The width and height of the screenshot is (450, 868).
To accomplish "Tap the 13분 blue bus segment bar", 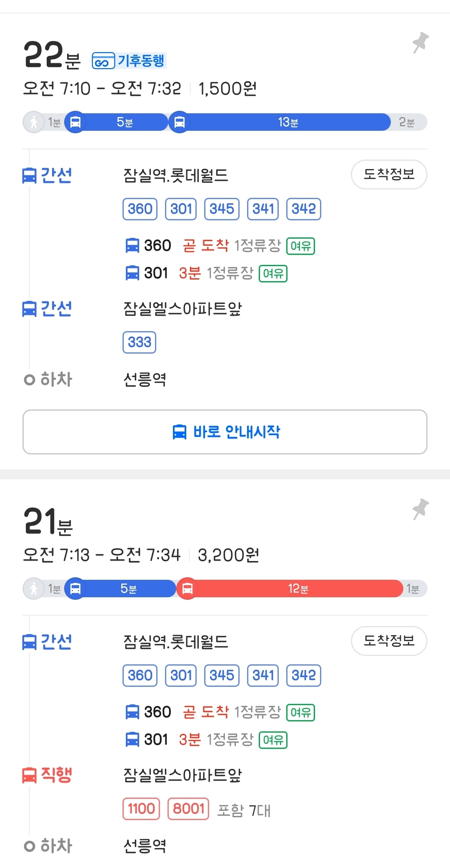I will point(287,122).
